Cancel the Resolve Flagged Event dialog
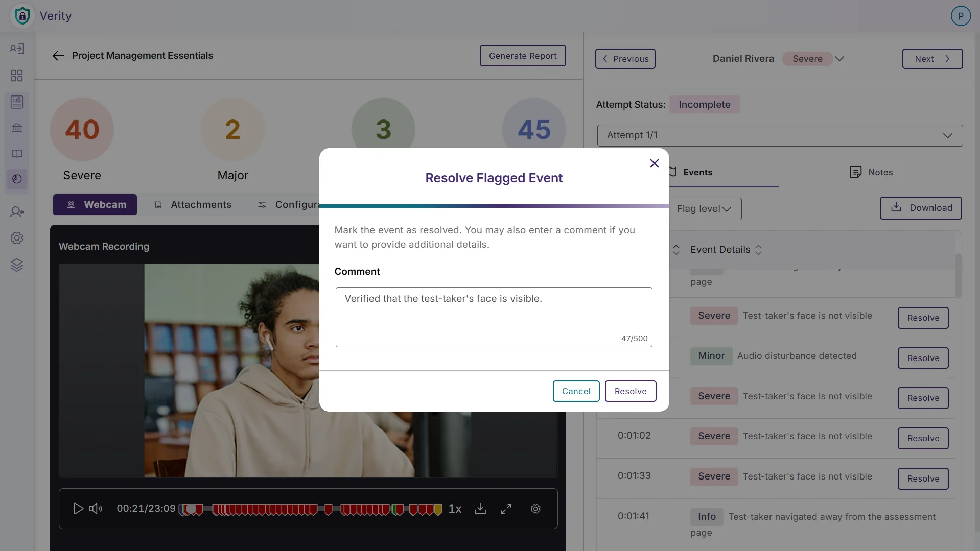 tap(576, 391)
